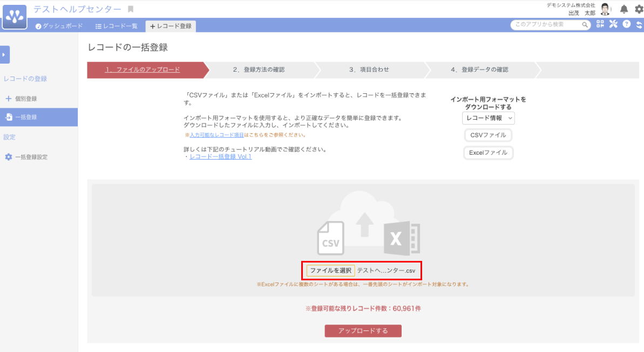Switch to レコード一覧 tab

click(x=117, y=26)
